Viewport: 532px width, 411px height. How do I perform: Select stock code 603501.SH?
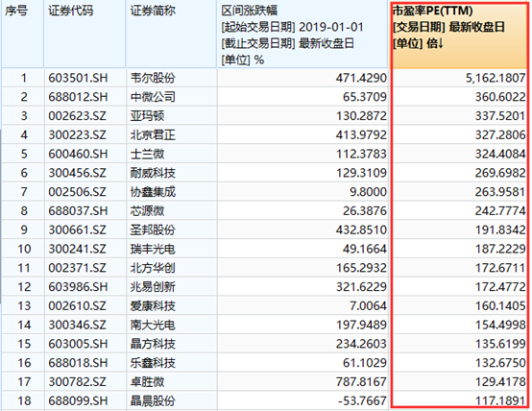click(78, 78)
